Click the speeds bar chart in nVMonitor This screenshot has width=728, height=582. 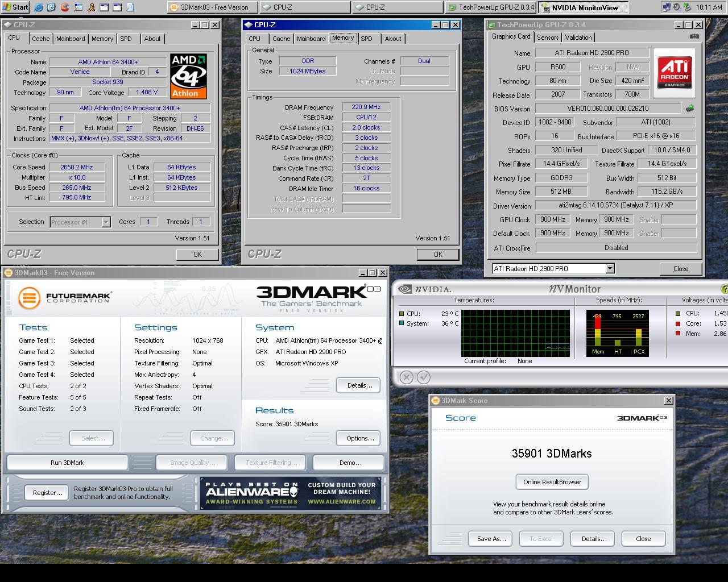pos(617,333)
